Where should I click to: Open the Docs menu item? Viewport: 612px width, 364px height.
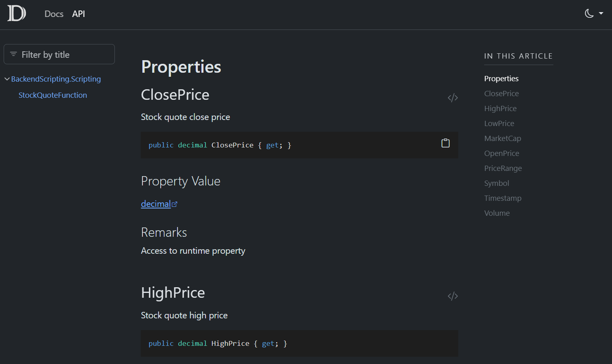coord(54,13)
